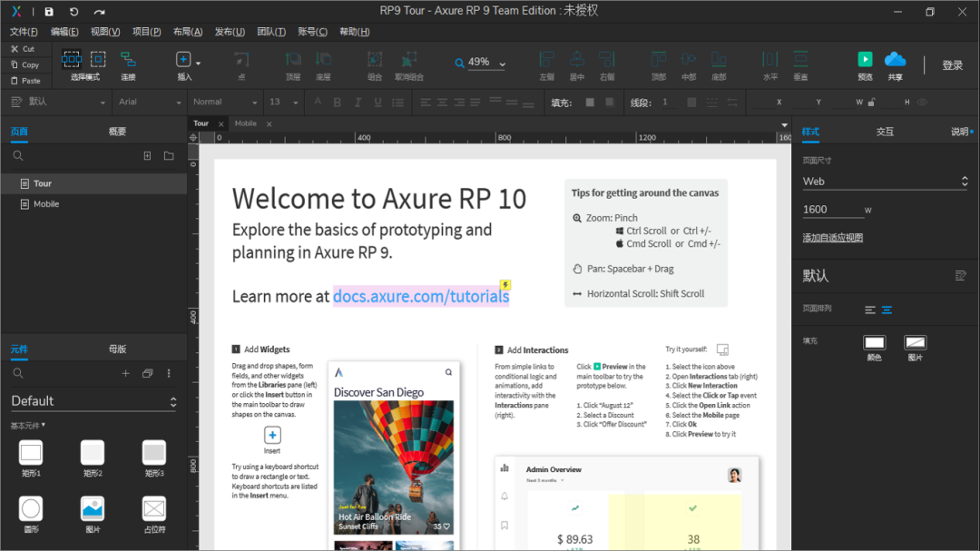Set page alignment to center
This screenshot has width=980, height=551.
[x=887, y=310]
